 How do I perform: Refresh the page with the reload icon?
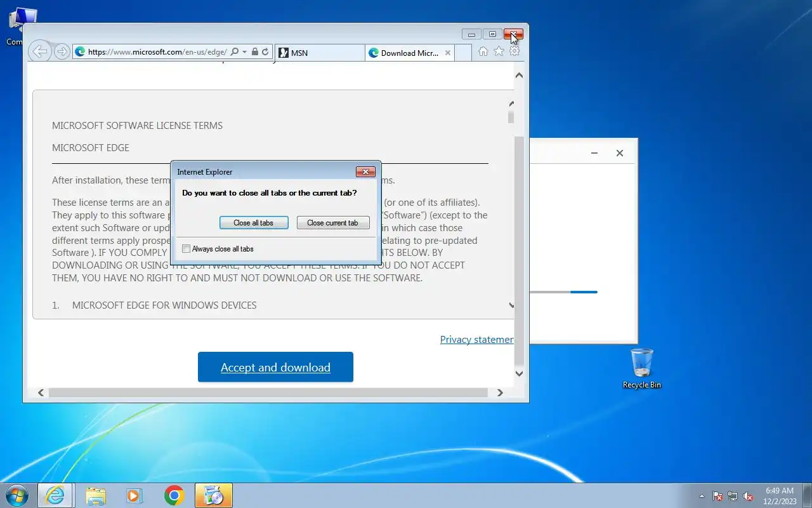coord(265,52)
